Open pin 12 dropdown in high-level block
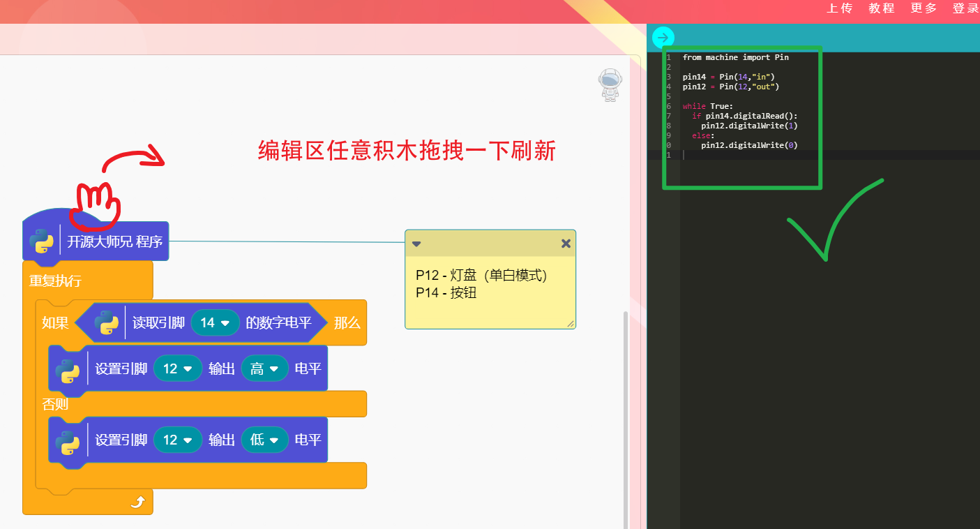This screenshot has height=529, width=980. click(178, 368)
